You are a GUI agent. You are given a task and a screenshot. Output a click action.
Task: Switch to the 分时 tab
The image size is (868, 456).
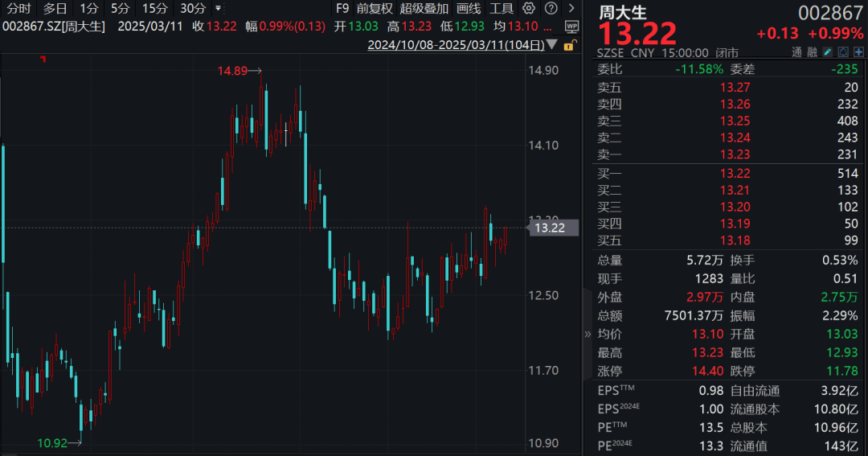pyautogui.click(x=18, y=8)
